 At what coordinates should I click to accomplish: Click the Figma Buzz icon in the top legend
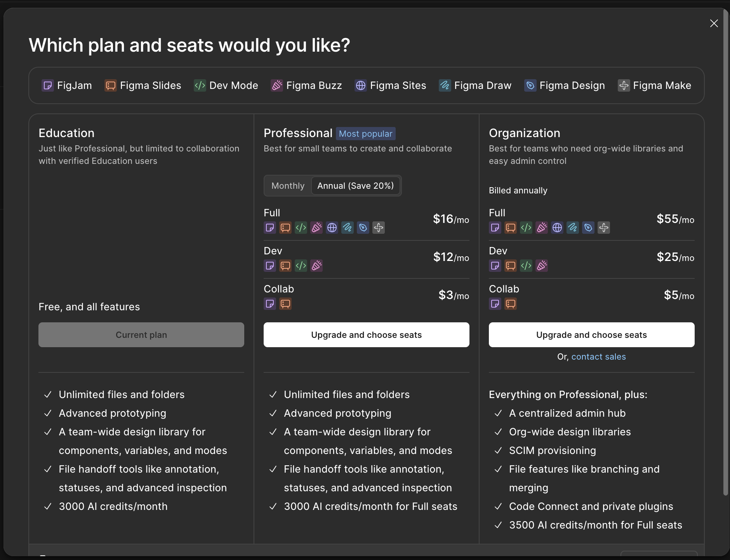pyautogui.click(x=277, y=85)
